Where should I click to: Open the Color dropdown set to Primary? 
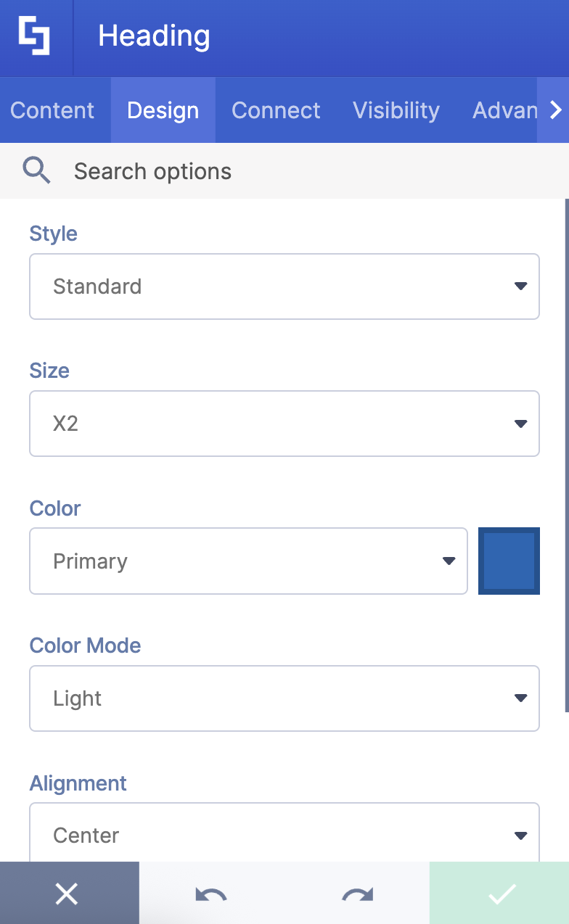click(x=248, y=561)
